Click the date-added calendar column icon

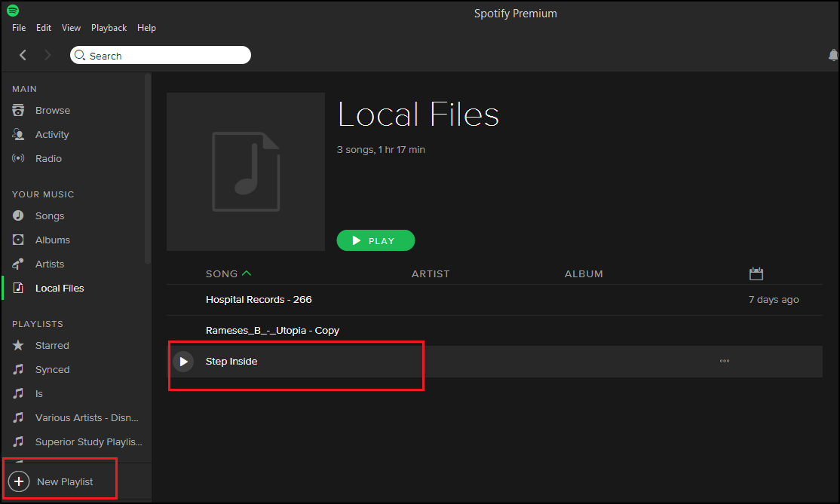coord(756,273)
